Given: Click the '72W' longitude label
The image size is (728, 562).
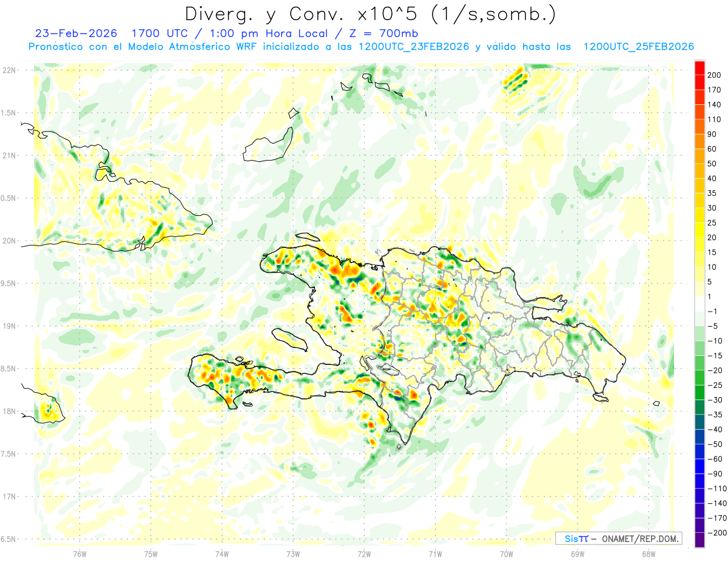Looking at the screenshot, I should (364, 554).
